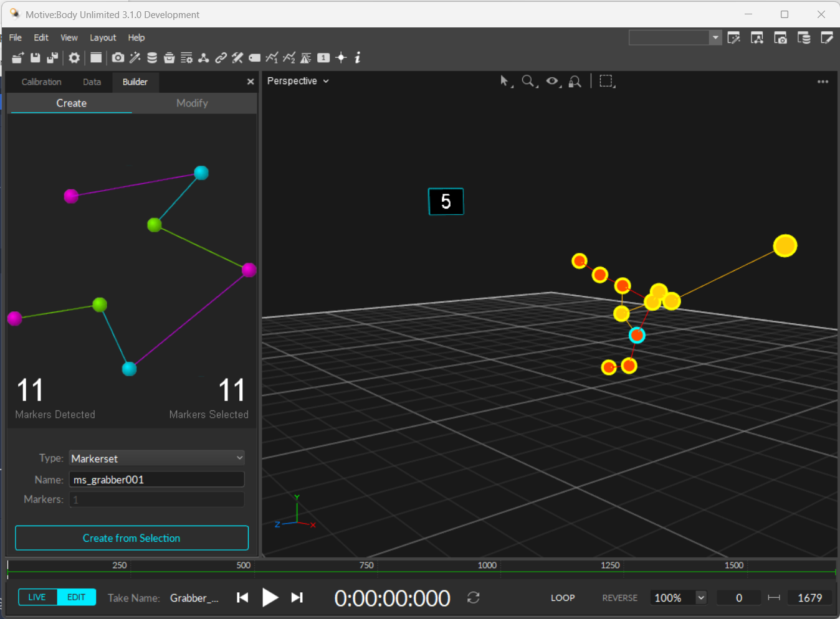This screenshot has height=619, width=840.
Task: Click in the Name field showing ms_grabber001
Action: (156, 479)
